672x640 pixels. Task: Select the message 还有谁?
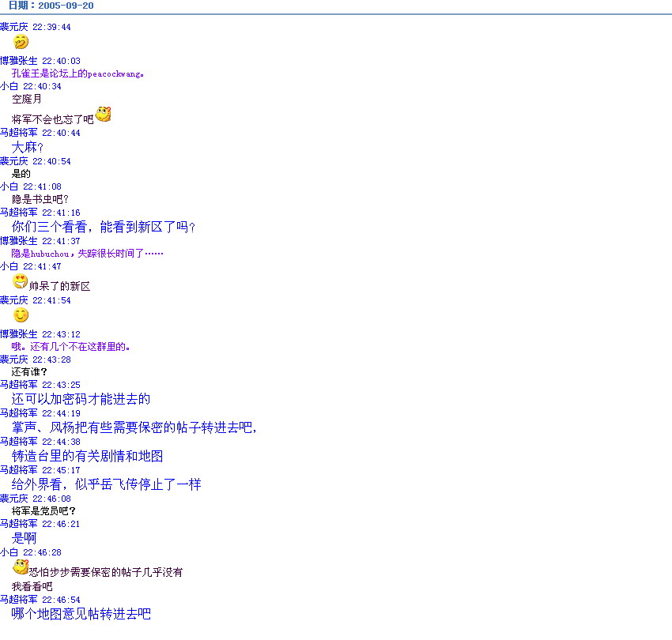point(29,372)
